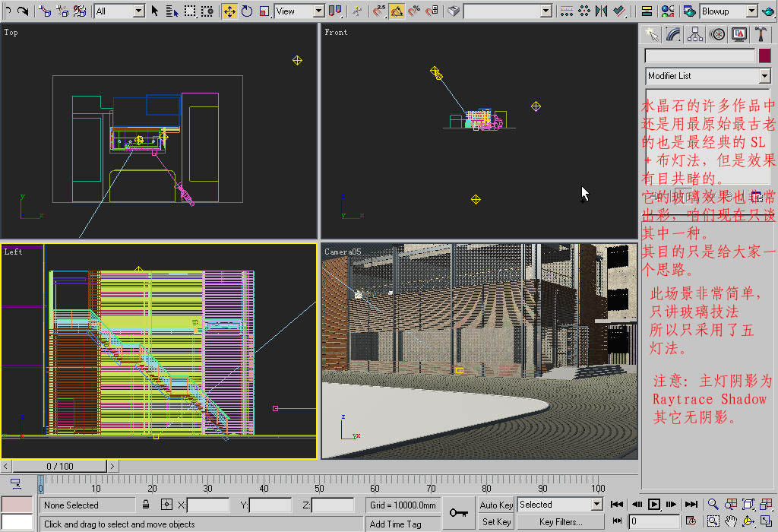
Task: Open the View reference coordinate dropdown
Action: pos(319,11)
